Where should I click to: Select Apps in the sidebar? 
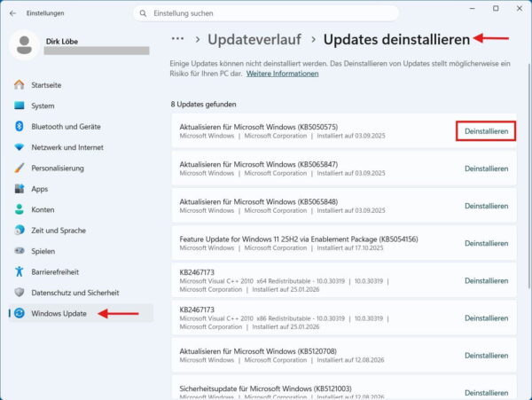81,189
